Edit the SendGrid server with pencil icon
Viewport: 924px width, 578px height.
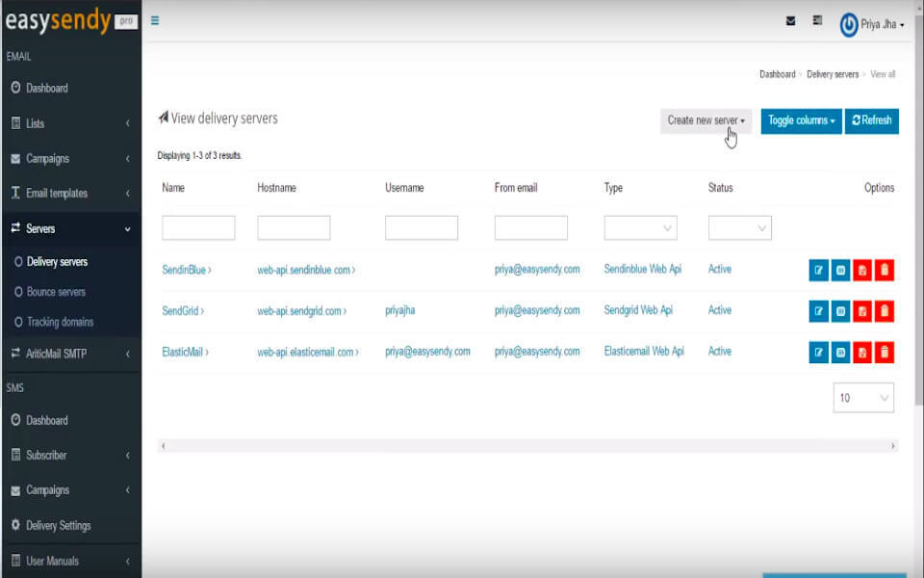[818, 311]
